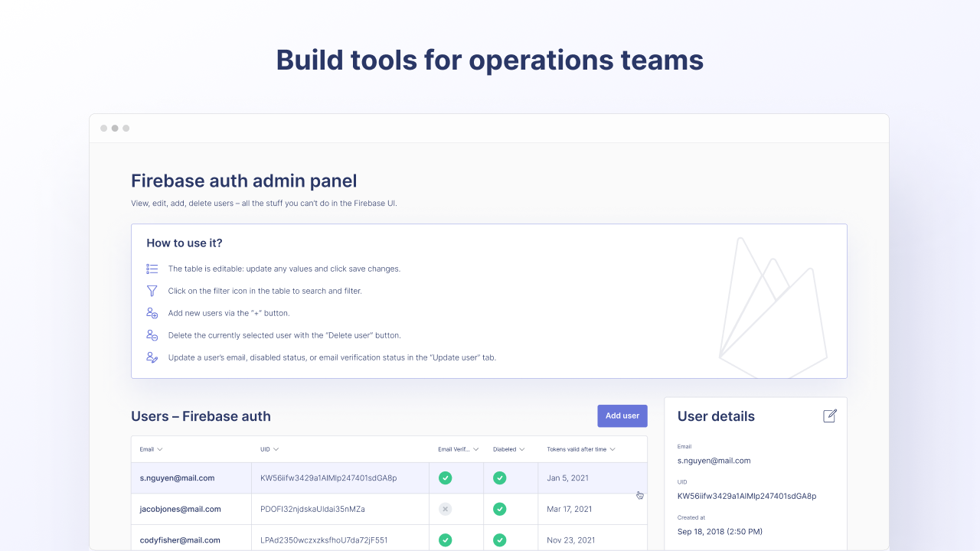Click the 'Sep 18, 2018 (2:50 PM)' created date

[720, 531]
